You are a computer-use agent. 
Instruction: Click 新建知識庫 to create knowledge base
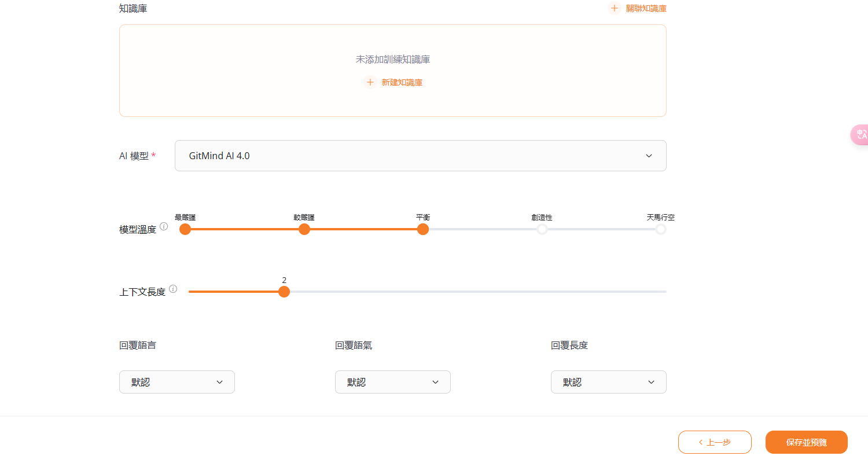[x=402, y=82]
